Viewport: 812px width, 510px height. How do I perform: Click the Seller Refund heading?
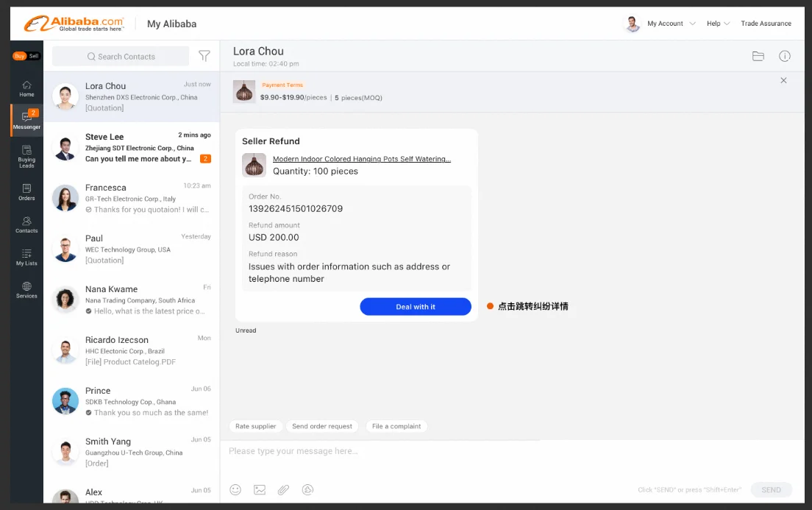[271, 141]
